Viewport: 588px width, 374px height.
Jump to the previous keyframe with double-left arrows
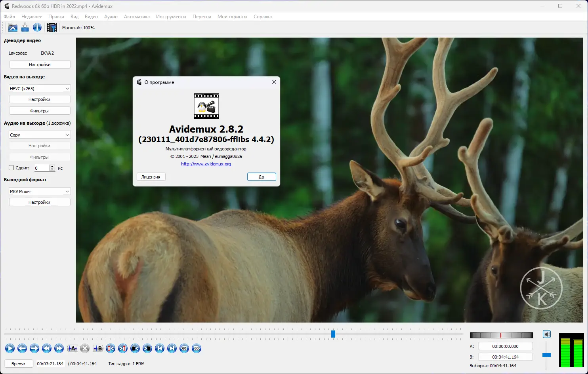tap(47, 348)
